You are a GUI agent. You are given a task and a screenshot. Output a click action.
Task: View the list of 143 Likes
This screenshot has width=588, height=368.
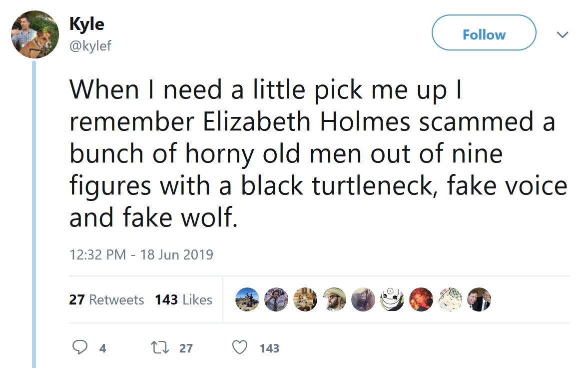tap(183, 300)
